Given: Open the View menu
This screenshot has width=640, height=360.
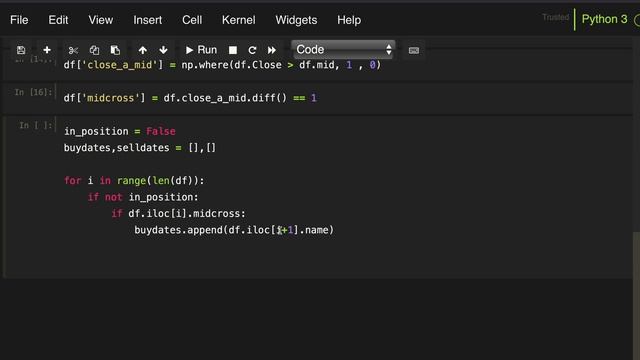Looking at the screenshot, I should (x=100, y=20).
